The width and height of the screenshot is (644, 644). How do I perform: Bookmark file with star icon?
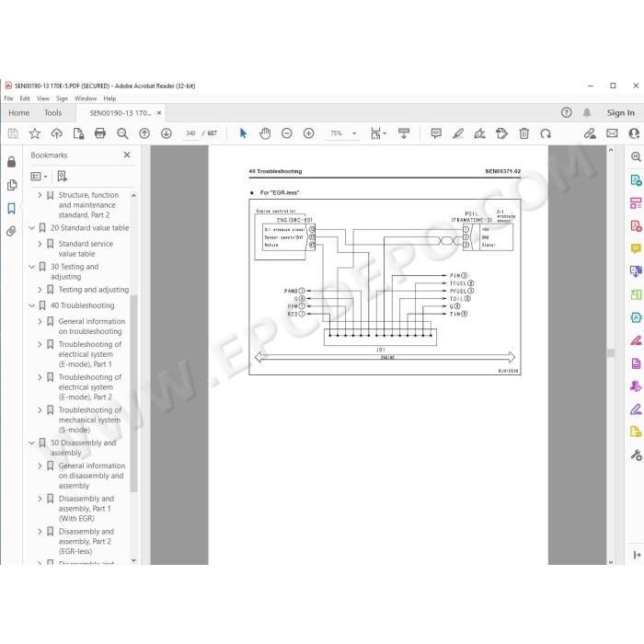pos(35,133)
